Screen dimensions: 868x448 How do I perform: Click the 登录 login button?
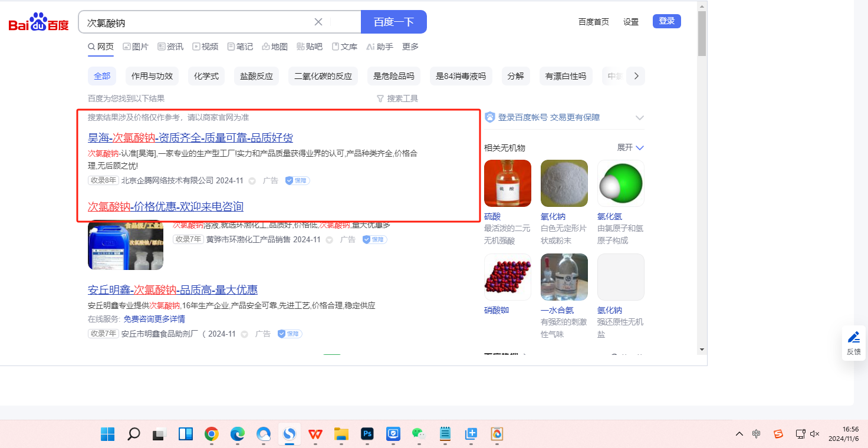click(667, 21)
